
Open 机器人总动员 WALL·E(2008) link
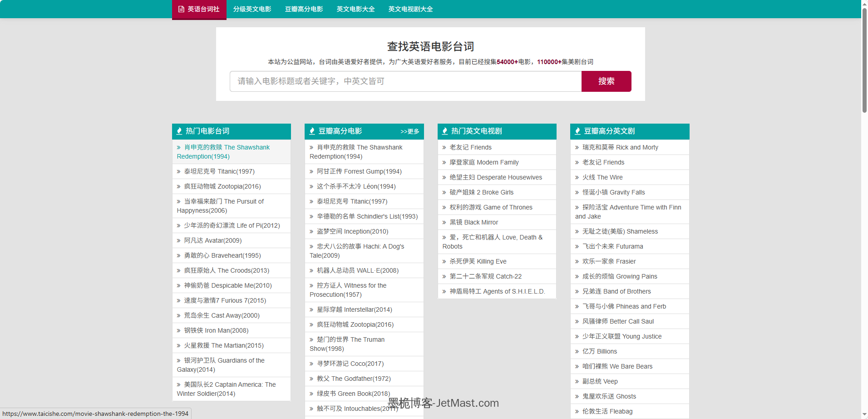pos(358,270)
